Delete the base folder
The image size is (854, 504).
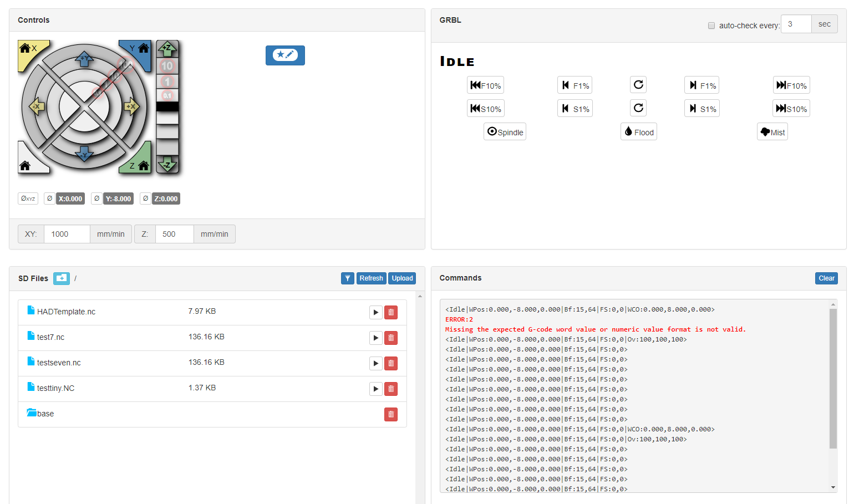[x=391, y=414]
